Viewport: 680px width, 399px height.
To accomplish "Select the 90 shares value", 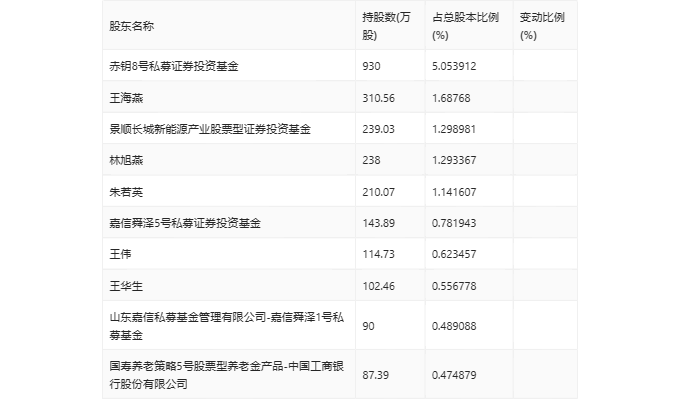I will [x=369, y=326].
